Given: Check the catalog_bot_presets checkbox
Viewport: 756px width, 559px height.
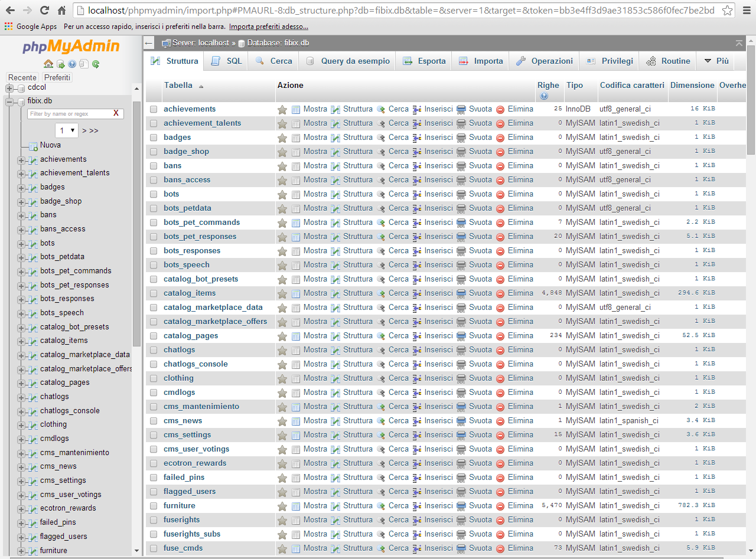Looking at the screenshot, I should click(154, 279).
